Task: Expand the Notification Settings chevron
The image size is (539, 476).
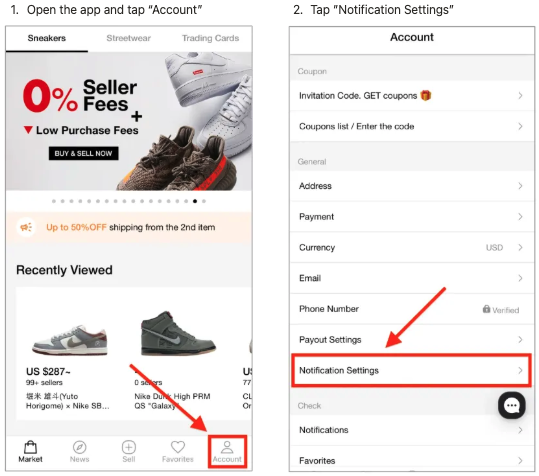Action: (520, 370)
